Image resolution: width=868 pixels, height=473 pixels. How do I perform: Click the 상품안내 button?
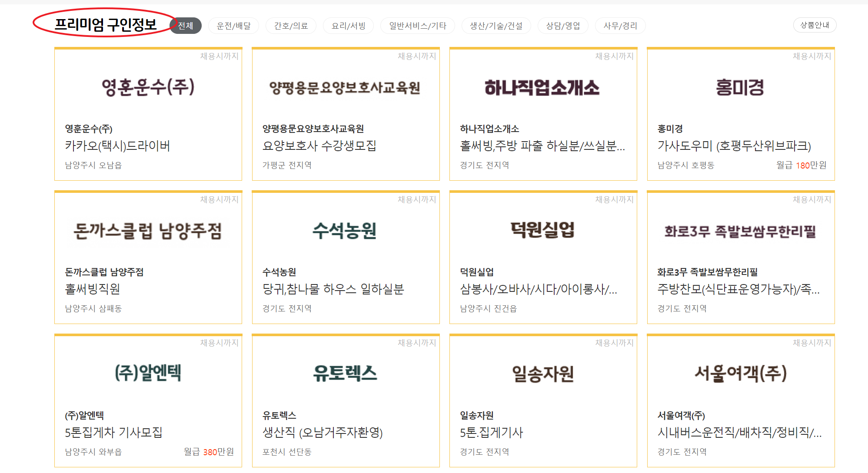click(815, 25)
